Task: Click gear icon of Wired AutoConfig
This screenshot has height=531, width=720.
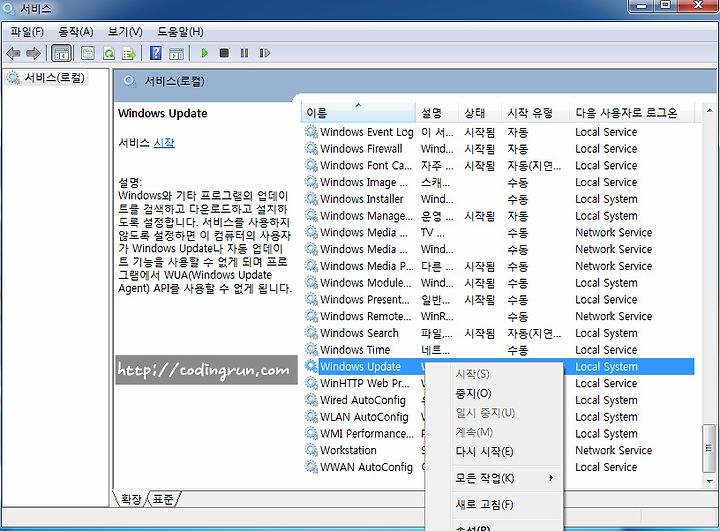Action: click(311, 400)
